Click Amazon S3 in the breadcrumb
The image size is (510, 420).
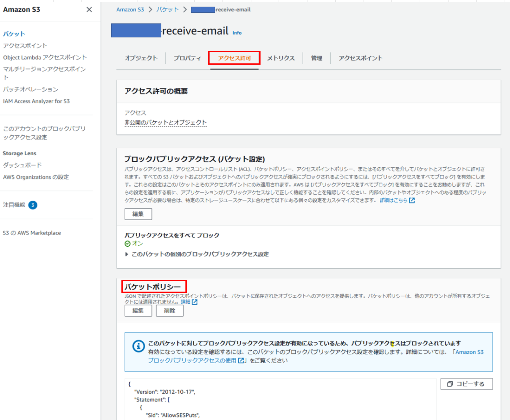pyautogui.click(x=130, y=10)
